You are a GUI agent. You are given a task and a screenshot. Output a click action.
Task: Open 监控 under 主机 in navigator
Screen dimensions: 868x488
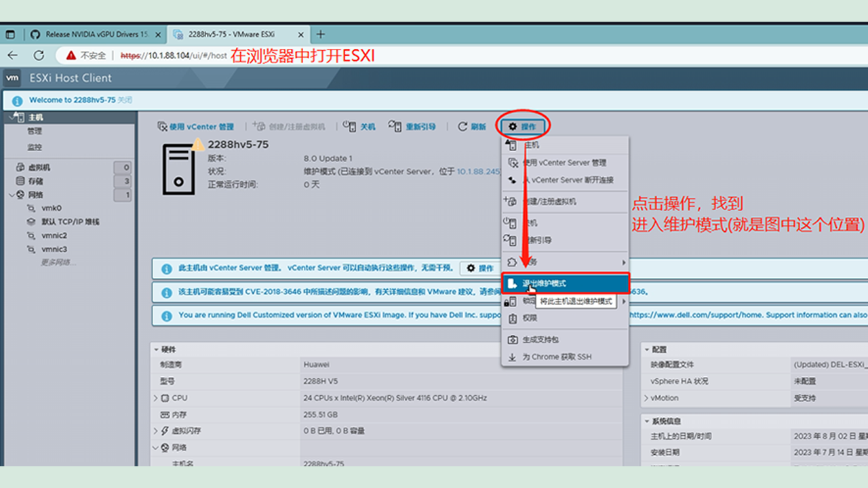coord(35,147)
